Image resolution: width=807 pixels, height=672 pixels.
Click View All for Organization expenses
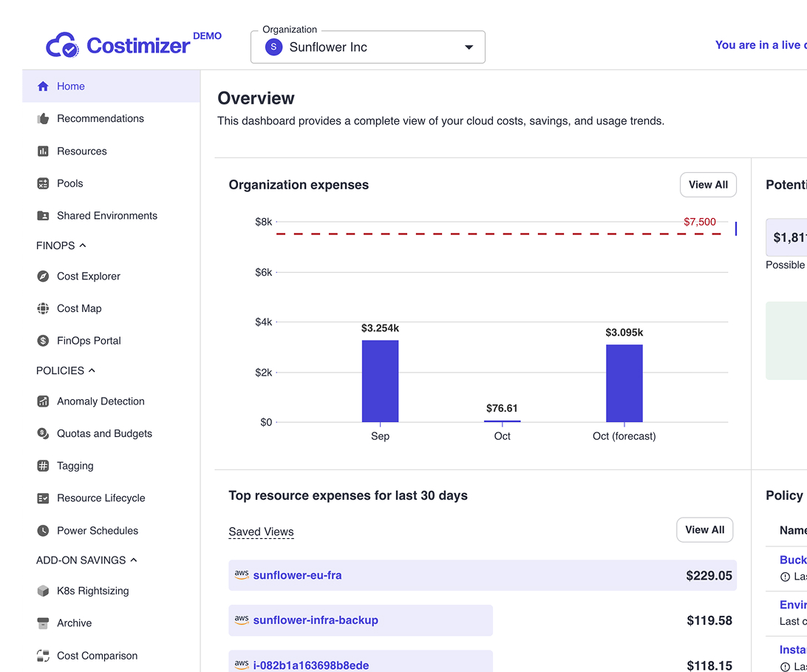coord(707,185)
